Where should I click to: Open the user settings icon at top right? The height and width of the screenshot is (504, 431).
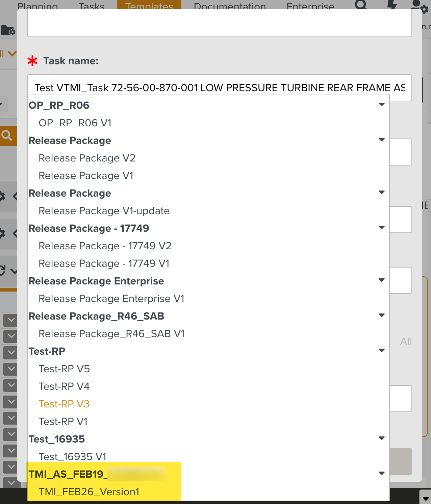(419, 6)
